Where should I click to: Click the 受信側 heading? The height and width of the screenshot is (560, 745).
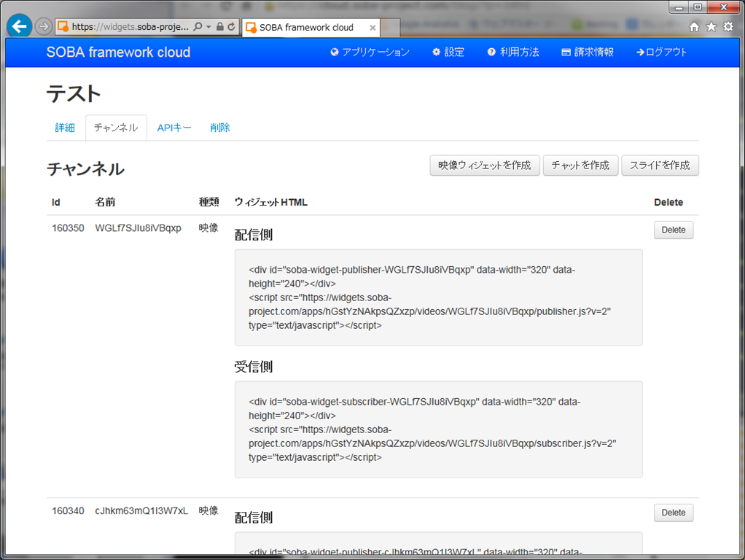[254, 367]
